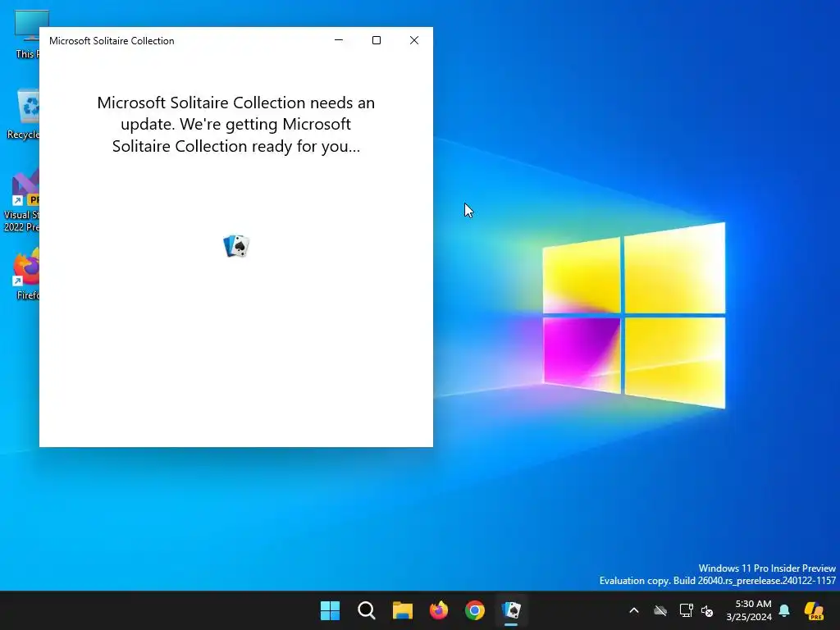The width and height of the screenshot is (840, 630).
Task: Close the Microsoft Solitaire Collection window
Action: click(414, 40)
